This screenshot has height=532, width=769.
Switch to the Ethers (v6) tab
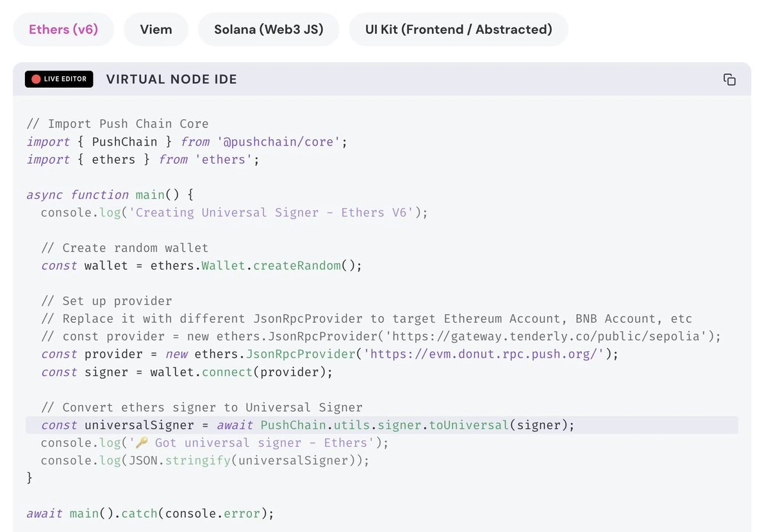[63, 29]
